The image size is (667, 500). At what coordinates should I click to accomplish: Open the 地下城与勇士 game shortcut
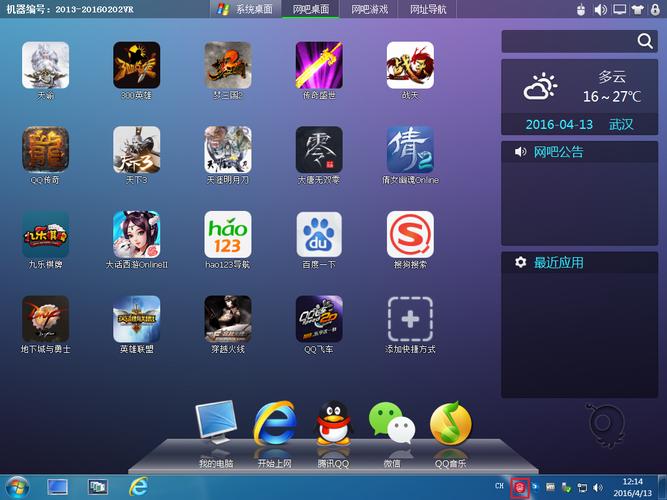point(46,320)
